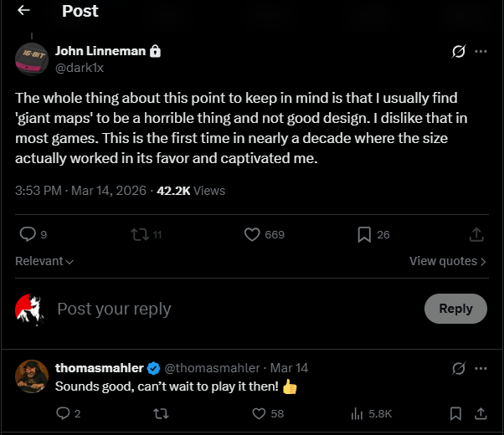The image size is (504, 435).
Task: View analytics for thomasmahler's reply
Action: coord(357,413)
